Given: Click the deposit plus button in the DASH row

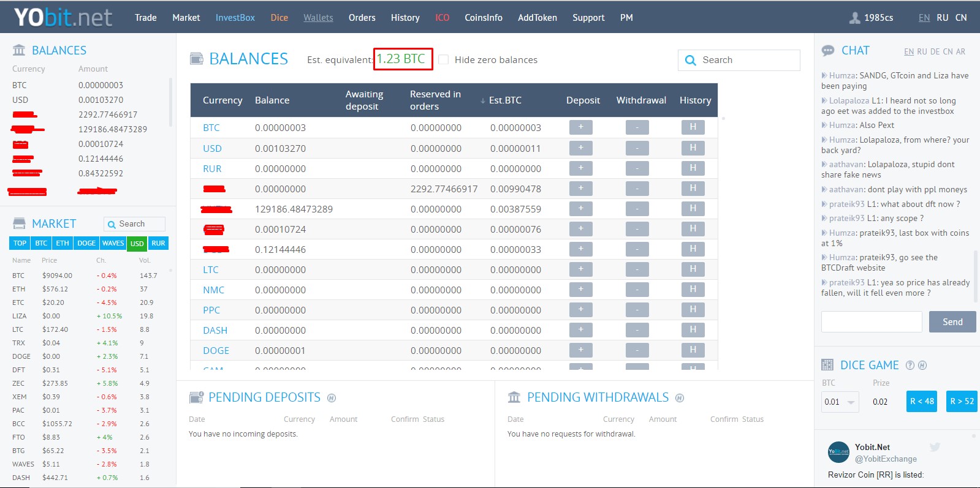Looking at the screenshot, I should tap(580, 330).
